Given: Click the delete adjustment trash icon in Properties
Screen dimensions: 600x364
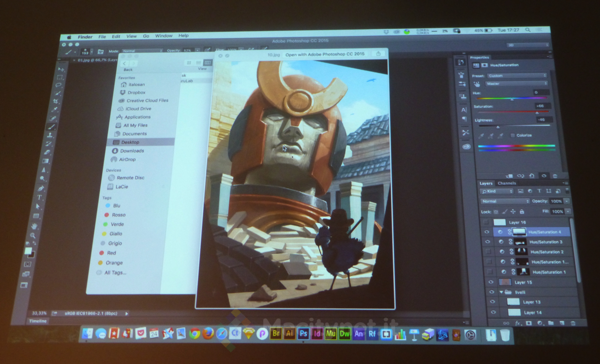Looking at the screenshot, I should (555, 176).
